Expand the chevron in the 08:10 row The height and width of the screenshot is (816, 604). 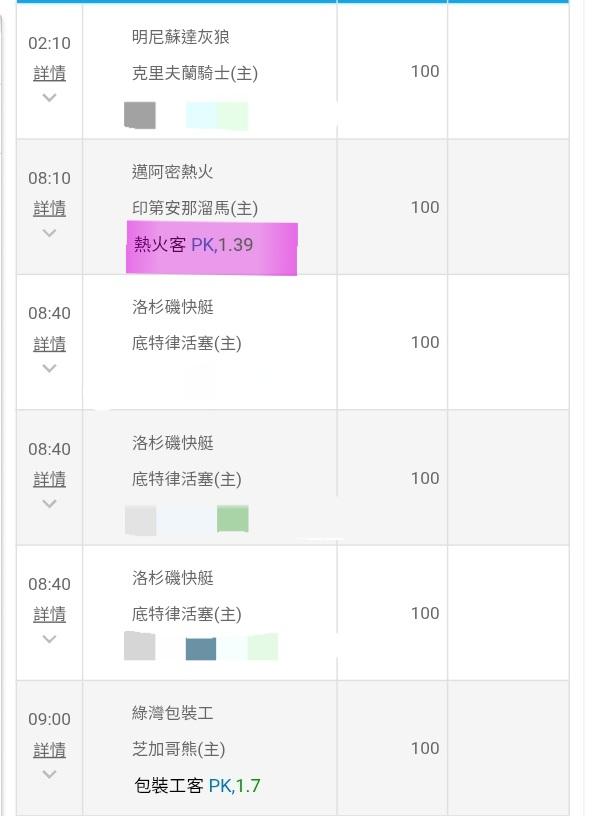pyautogui.click(x=49, y=232)
